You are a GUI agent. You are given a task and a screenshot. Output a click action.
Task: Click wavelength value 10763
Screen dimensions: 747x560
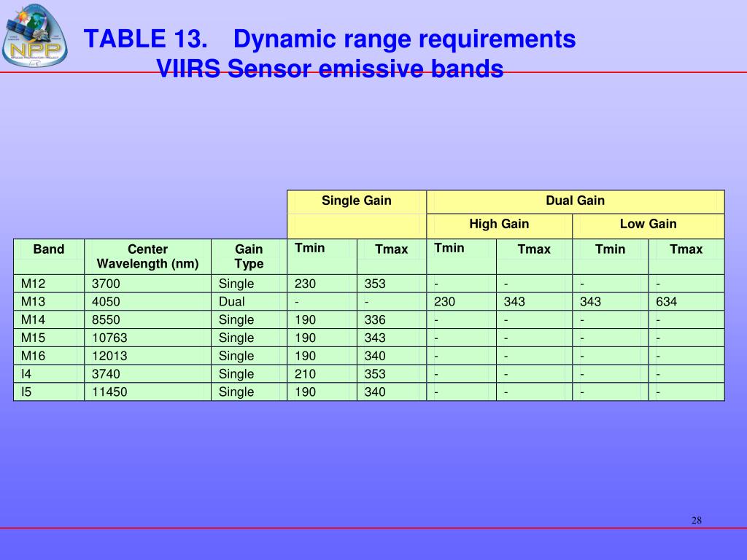pyautogui.click(x=109, y=338)
